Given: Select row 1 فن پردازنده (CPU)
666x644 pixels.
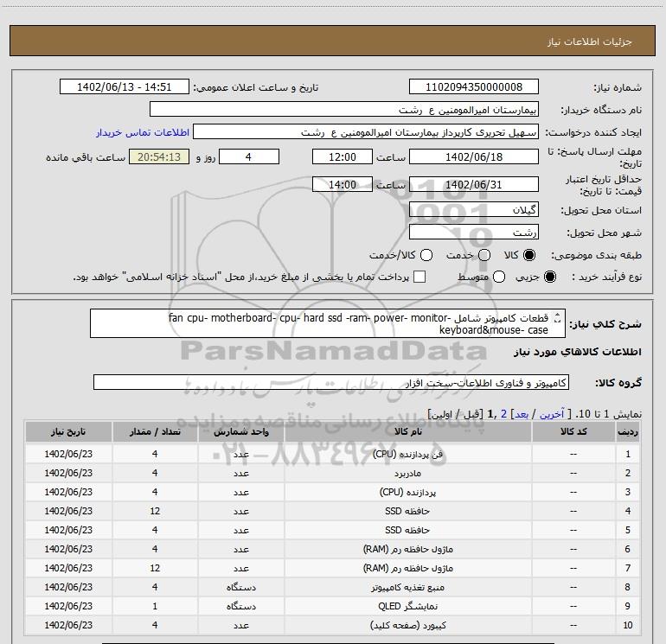Looking at the screenshot, I should click(x=332, y=454).
